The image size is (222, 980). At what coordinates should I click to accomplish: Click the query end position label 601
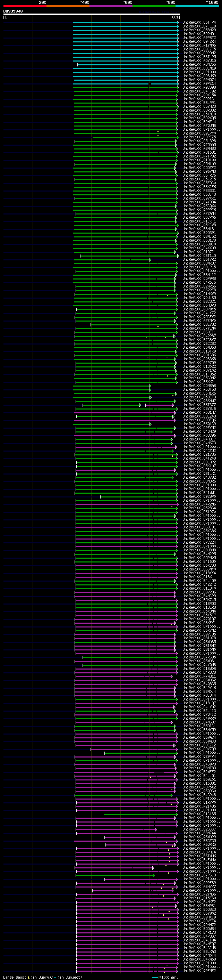click(x=175, y=17)
